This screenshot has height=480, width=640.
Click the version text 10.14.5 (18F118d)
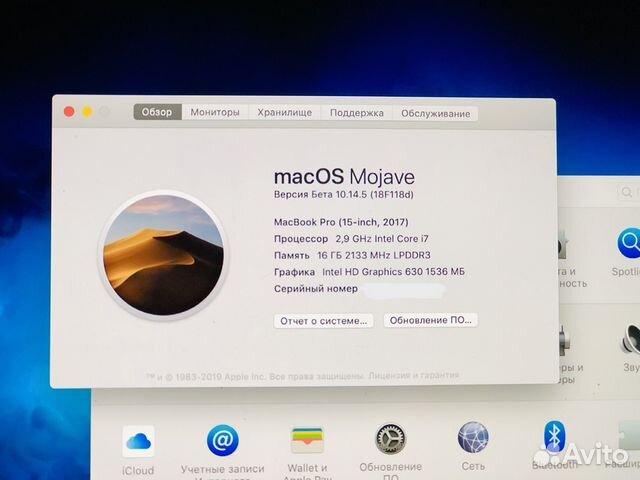pyautogui.click(x=374, y=195)
